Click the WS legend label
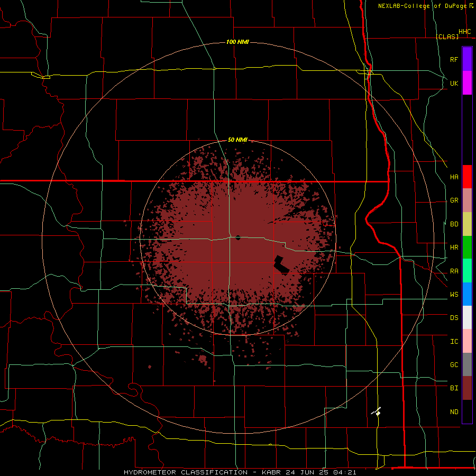 454,295
